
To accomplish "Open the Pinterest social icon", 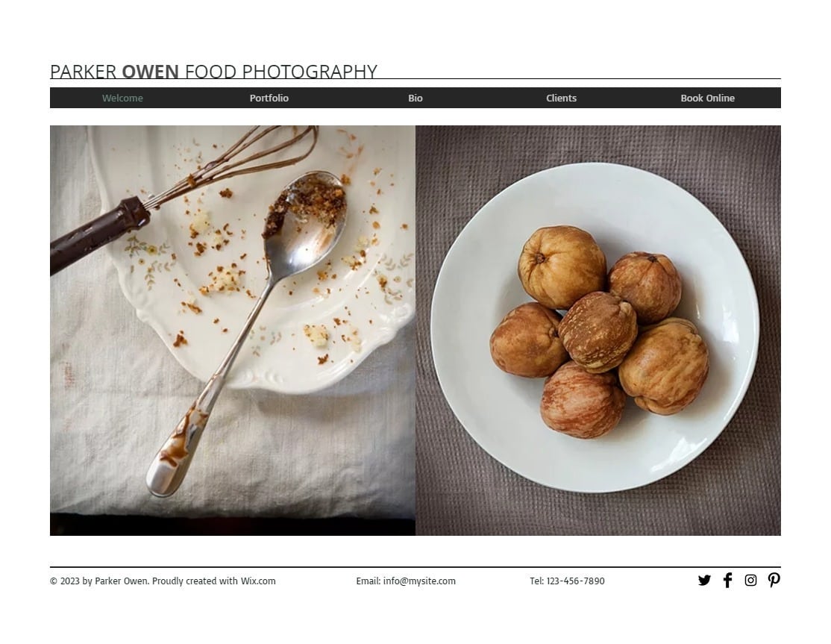I will 774,581.
